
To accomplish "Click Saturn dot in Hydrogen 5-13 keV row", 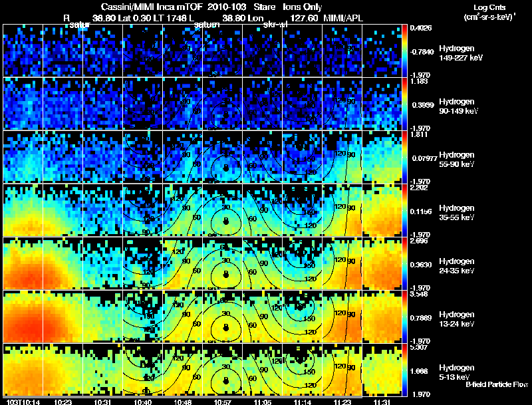I will tap(226, 381).
